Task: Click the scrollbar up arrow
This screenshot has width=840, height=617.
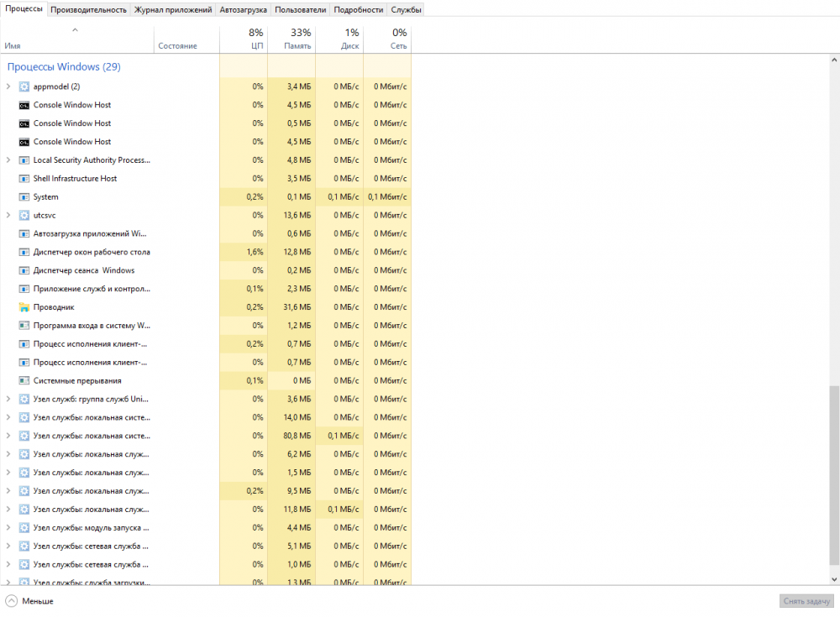Action: [834, 59]
